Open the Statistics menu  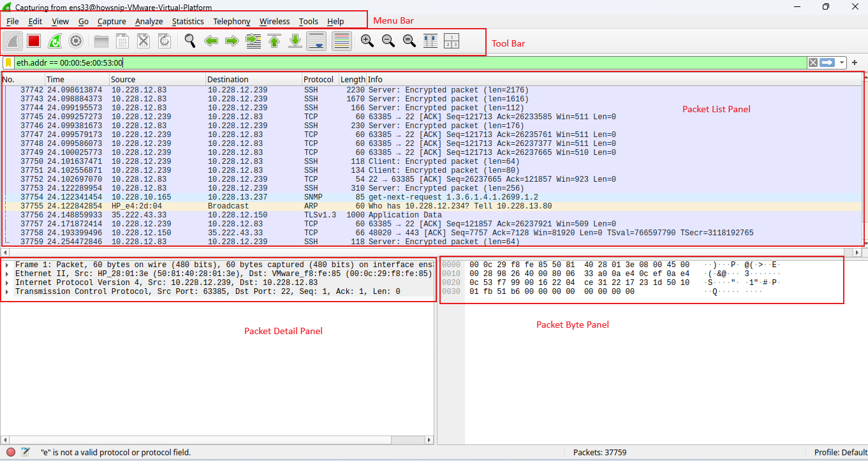tap(188, 21)
